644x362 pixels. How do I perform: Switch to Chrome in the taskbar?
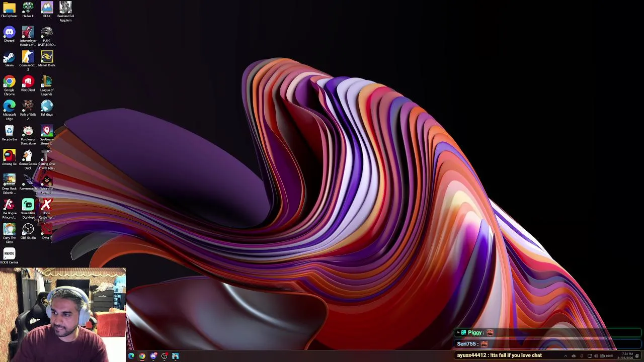(x=142, y=356)
